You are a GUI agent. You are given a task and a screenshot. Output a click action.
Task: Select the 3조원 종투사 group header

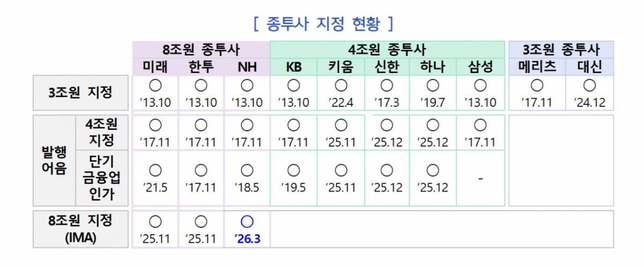pyautogui.click(x=561, y=50)
